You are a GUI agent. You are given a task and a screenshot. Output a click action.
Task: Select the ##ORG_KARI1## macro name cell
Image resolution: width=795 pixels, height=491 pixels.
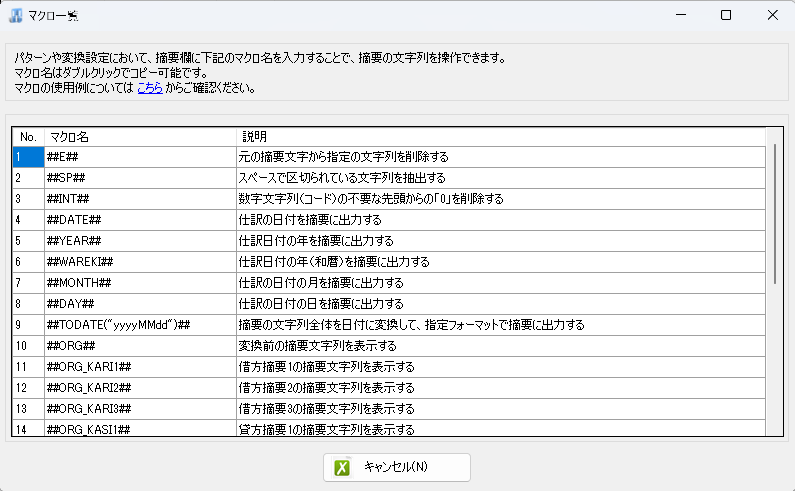click(140, 367)
